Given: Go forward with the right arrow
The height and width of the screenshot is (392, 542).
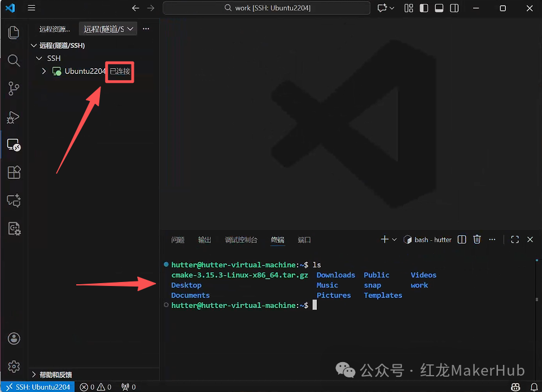Looking at the screenshot, I should [151, 8].
